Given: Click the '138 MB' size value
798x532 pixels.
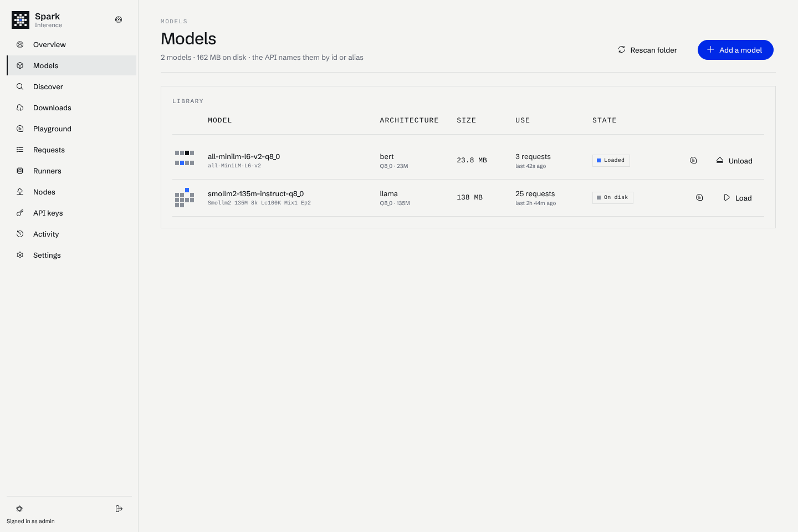Looking at the screenshot, I should point(470,197).
